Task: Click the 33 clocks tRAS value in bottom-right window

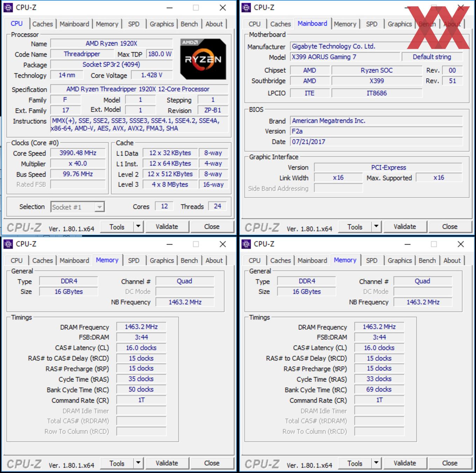Action: coord(379,379)
